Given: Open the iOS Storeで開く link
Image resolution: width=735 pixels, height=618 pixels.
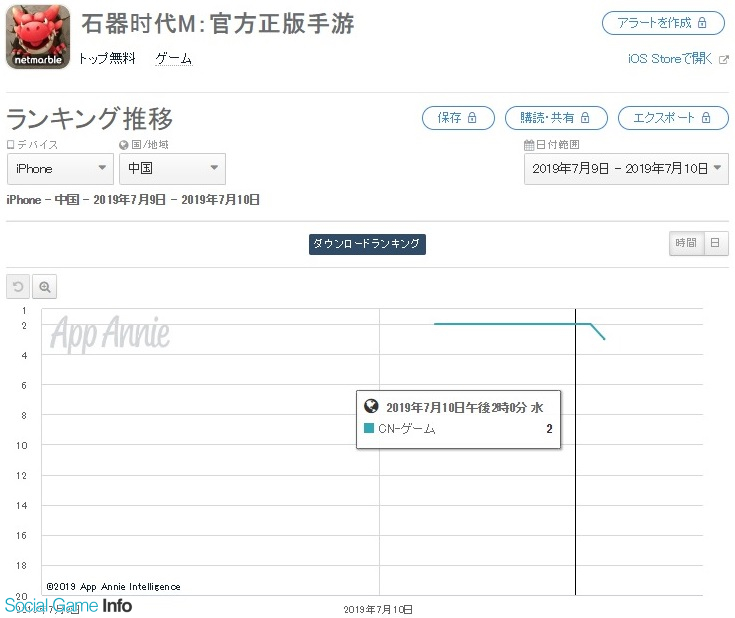Looking at the screenshot, I should [x=670, y=59].
